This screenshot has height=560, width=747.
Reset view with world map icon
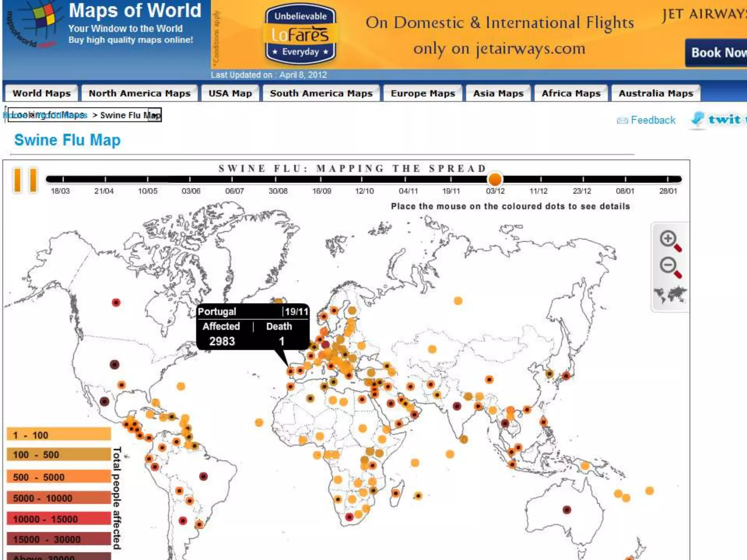coord(670,295)
